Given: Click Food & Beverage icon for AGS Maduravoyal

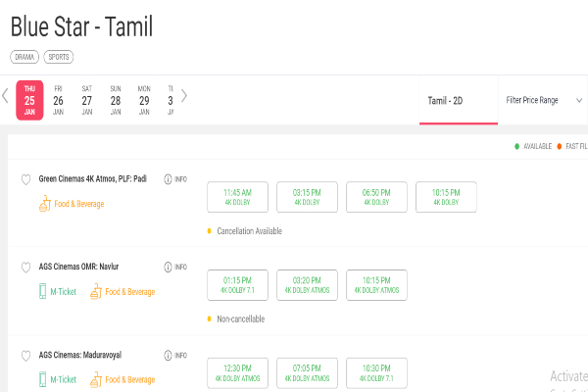Looking at the screenshot, I should [x=96, y=379].
